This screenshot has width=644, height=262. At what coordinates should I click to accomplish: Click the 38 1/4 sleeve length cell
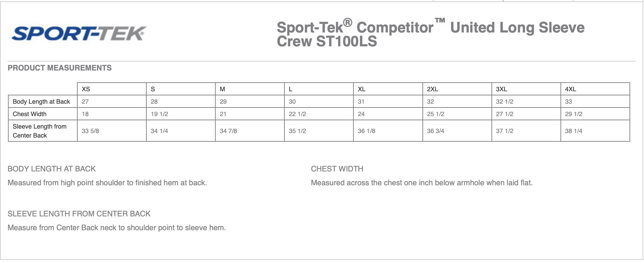[x=574, y=131]
